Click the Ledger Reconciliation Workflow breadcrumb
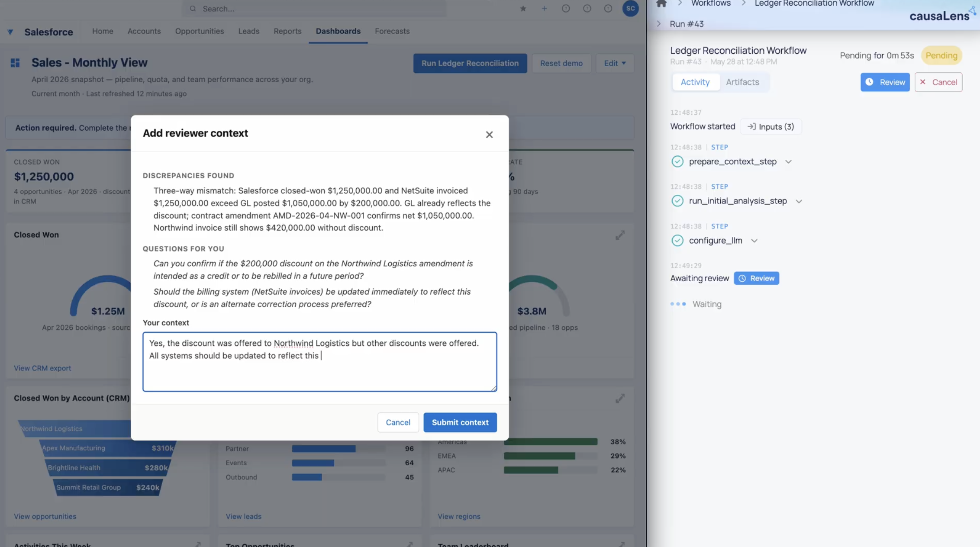This screenshot has width=980, height=547. pyautogui.click(x=814, y=3)
